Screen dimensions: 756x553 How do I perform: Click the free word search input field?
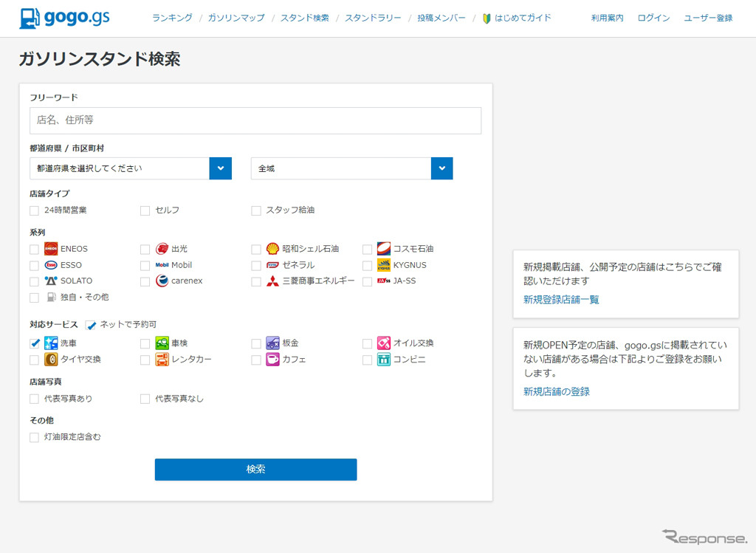(x=255, y=120)
